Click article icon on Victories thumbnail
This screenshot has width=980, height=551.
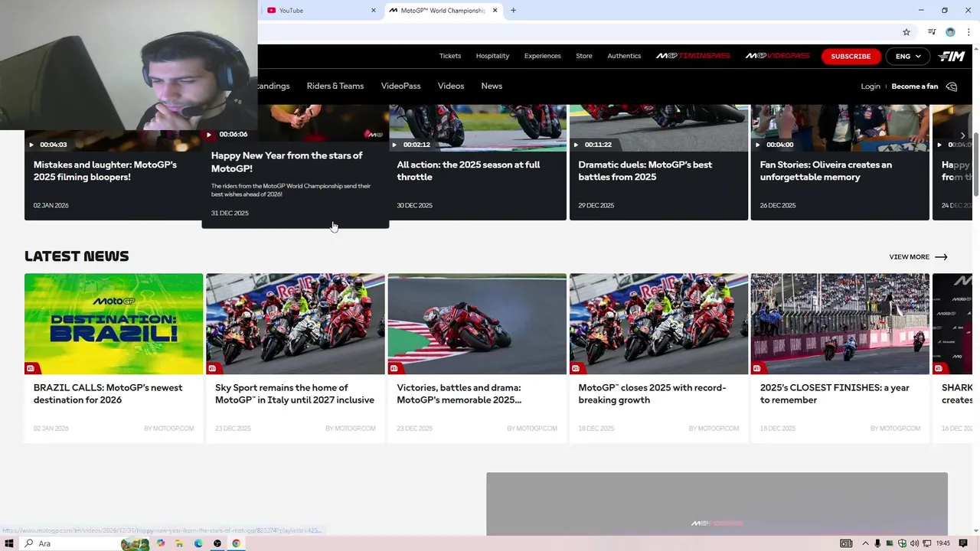coord(394,369)
